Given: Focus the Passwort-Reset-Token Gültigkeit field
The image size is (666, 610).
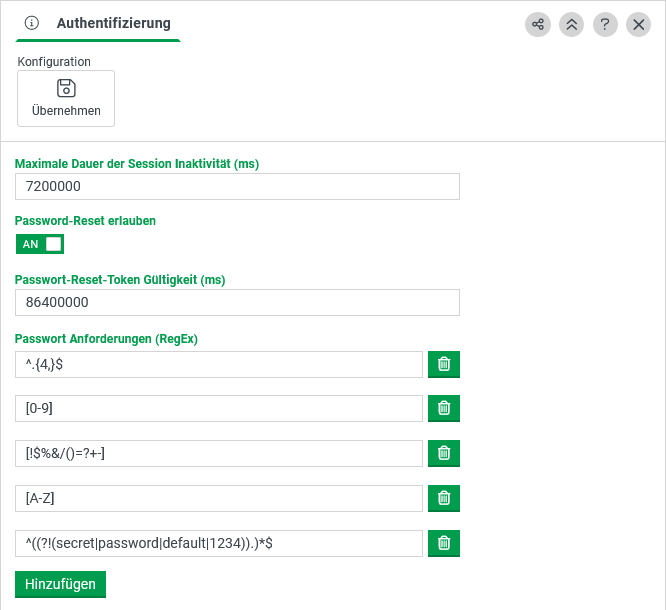Looking at the screenshot, I should click(237, 303).
